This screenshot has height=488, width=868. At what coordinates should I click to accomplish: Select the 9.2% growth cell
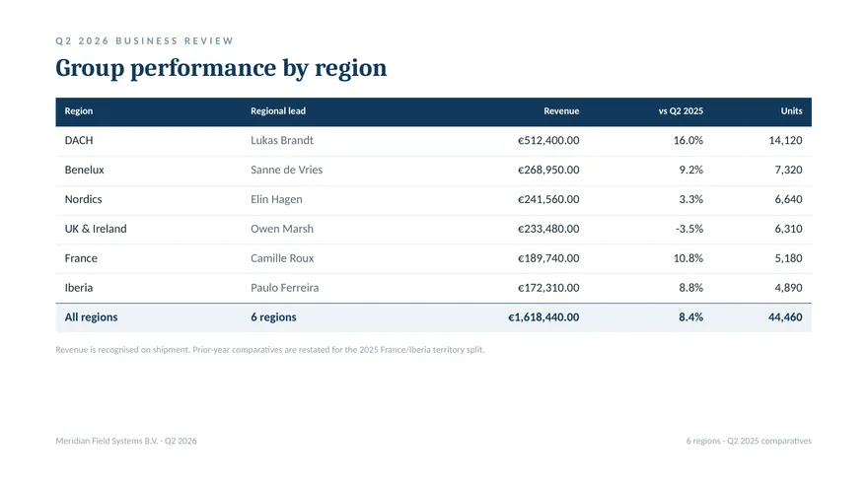[x=690, y=170]
